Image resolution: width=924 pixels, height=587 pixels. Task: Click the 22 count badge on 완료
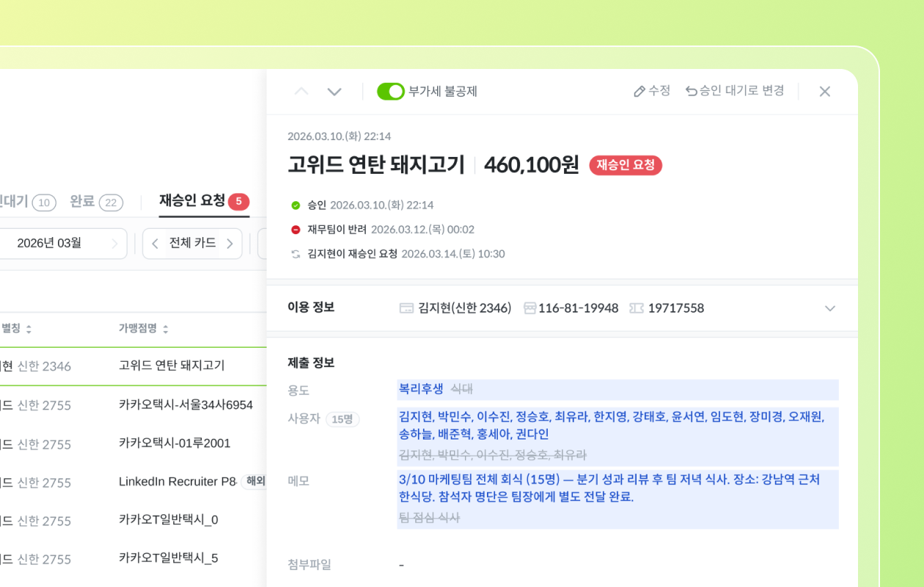point(111,203)
